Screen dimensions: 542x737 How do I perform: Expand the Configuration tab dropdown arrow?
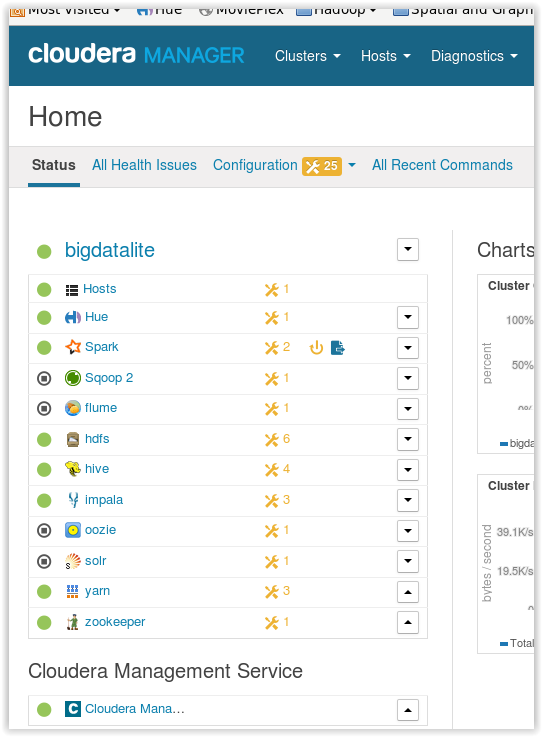coord(352,165)
